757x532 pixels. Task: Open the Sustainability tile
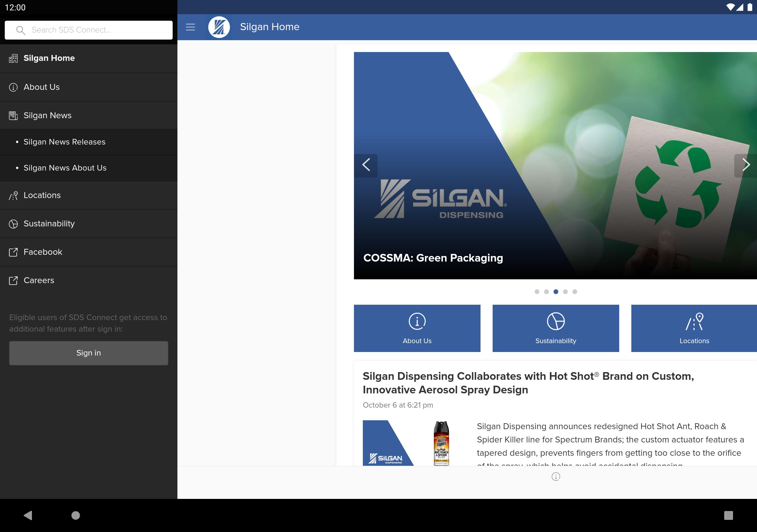click(x=556, y=328)
